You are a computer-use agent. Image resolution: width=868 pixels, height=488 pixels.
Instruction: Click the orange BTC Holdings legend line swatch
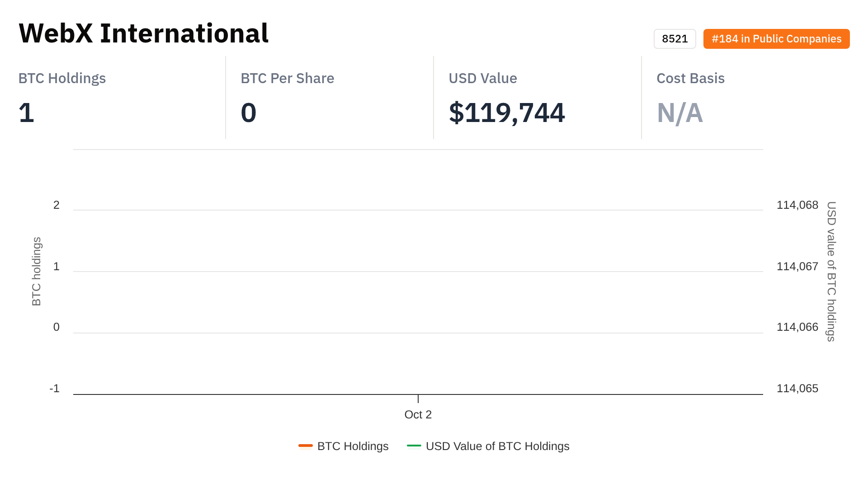pyautogui.click(x=306, y=446)
